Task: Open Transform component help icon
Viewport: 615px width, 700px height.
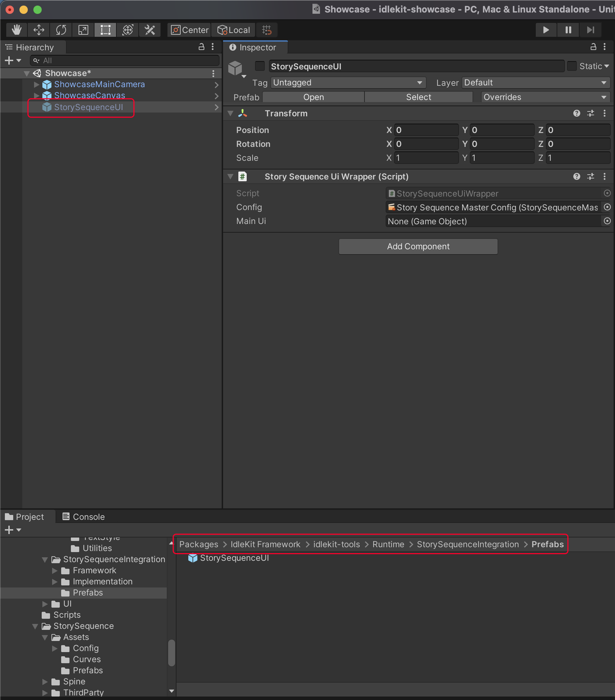Action: (577, 113)
